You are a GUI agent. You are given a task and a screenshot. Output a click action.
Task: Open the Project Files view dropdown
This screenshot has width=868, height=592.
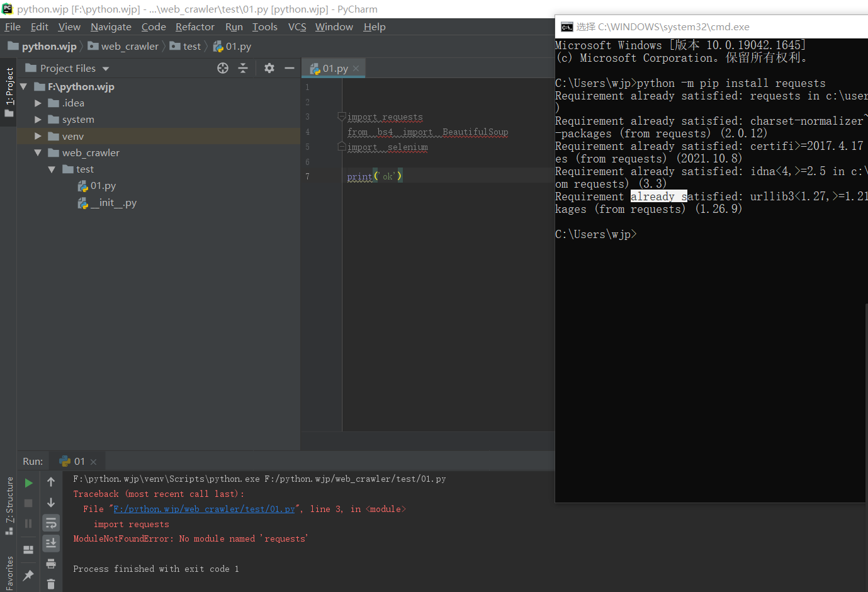[106, 69]
